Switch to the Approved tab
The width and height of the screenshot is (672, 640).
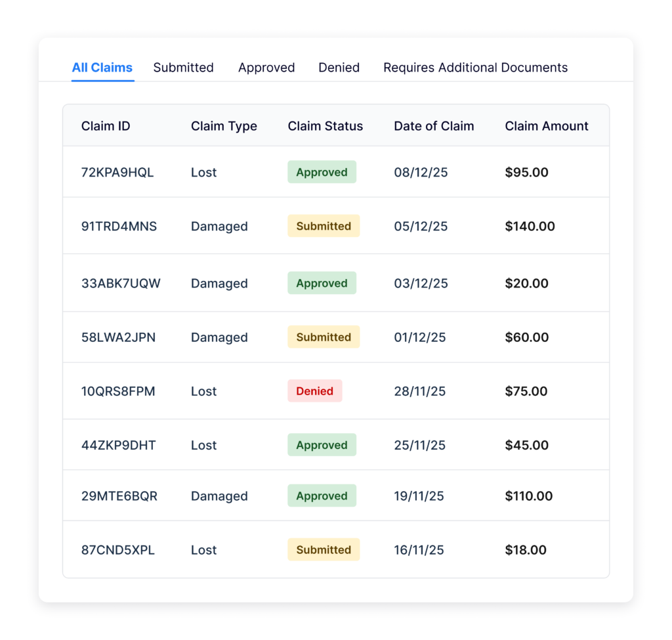point(266,68)
